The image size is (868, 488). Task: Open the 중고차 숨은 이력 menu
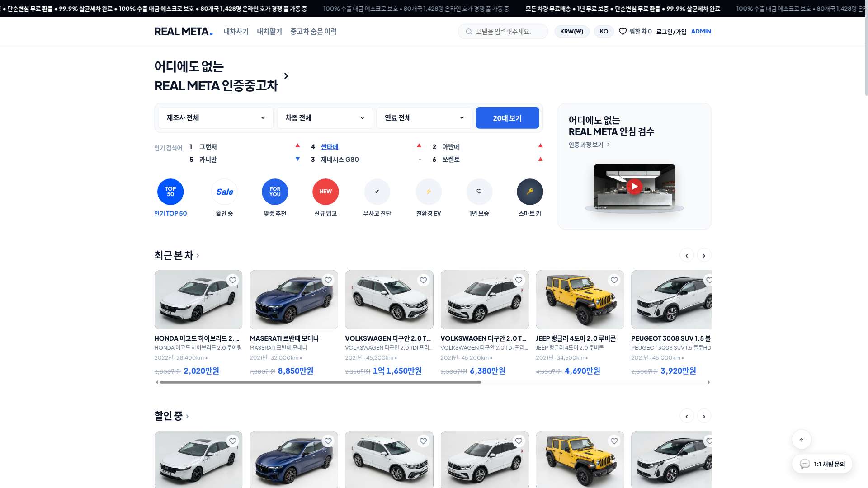[x=314, y=32]
